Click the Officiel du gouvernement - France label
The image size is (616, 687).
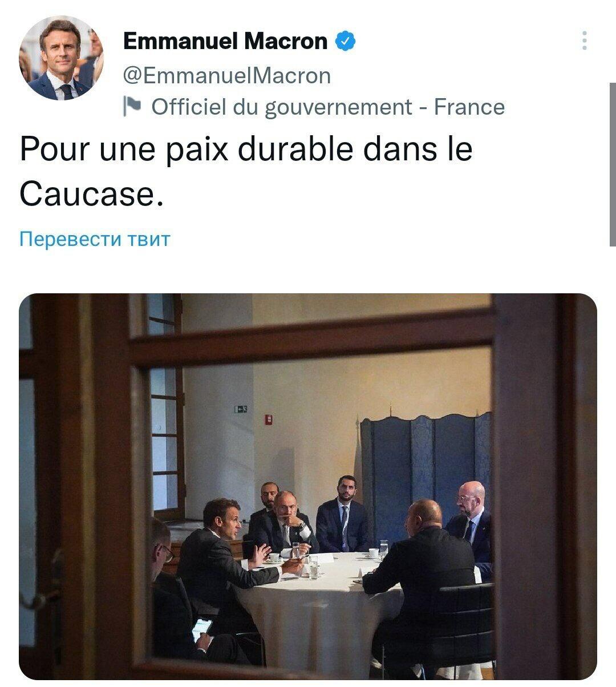click(328, 107)
